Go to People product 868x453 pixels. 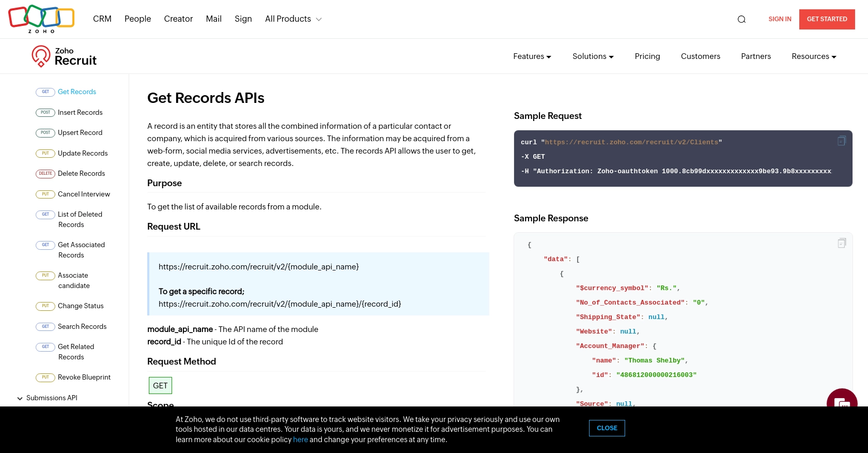[x=138, y=19]
